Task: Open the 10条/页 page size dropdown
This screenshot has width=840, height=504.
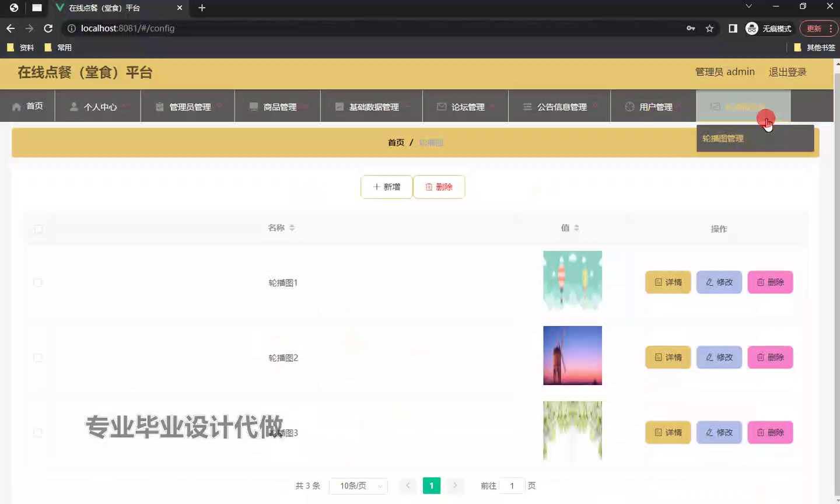Action: (358, 485)
